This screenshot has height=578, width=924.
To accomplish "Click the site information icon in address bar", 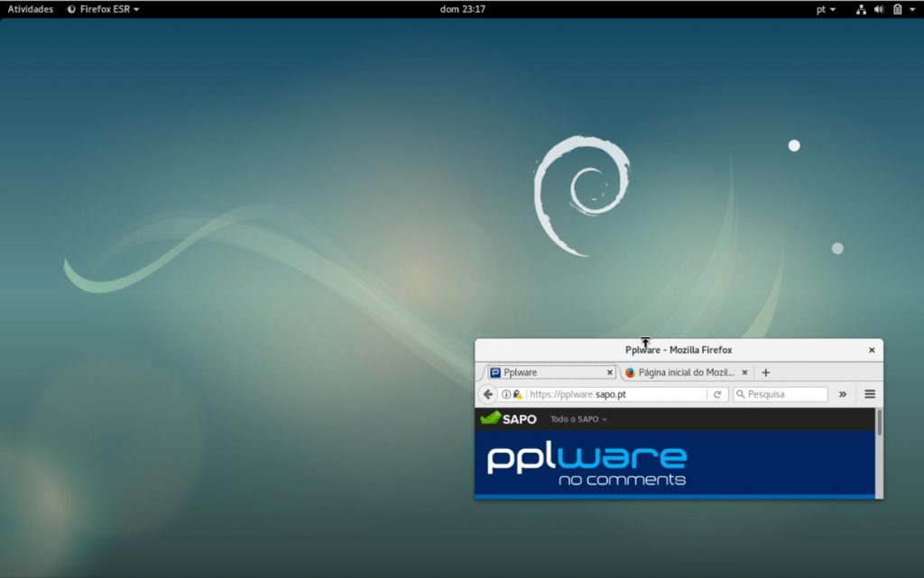I will click(505, 394).
